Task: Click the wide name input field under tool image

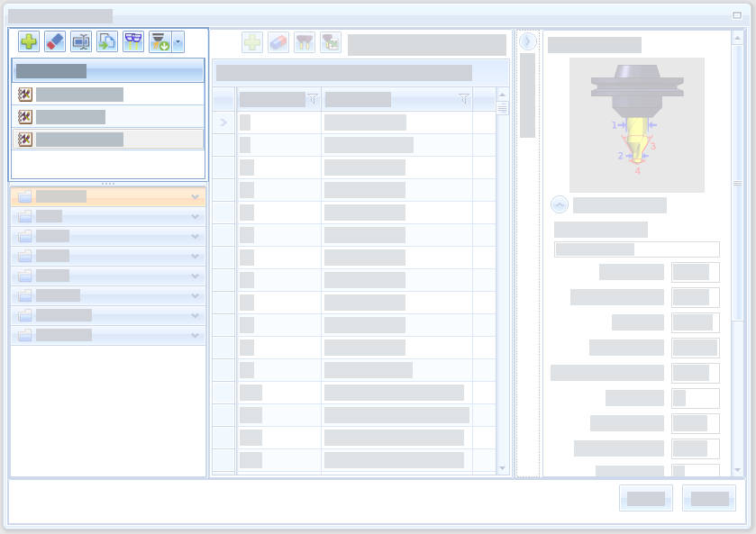Action: (636, 249)
